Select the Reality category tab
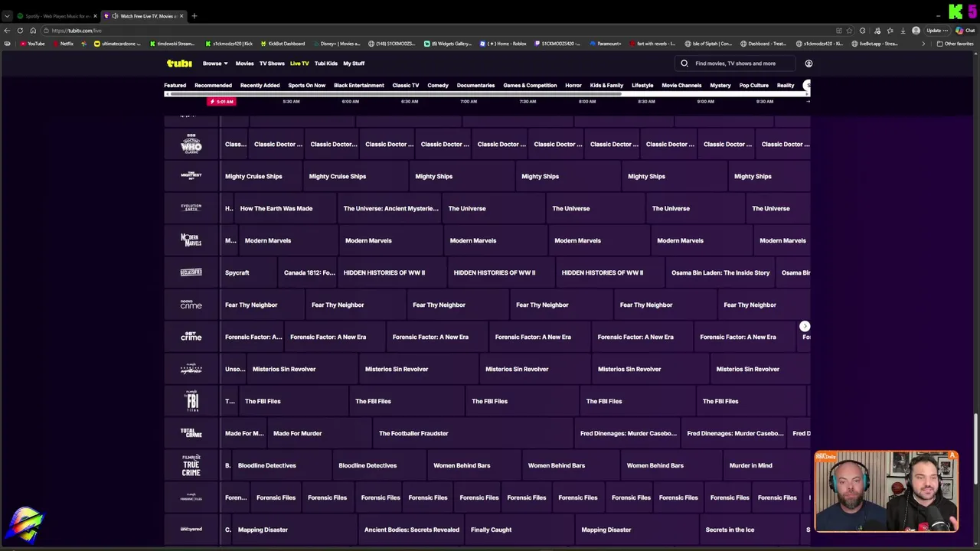The image size is (980, 551). pos(786,86)
